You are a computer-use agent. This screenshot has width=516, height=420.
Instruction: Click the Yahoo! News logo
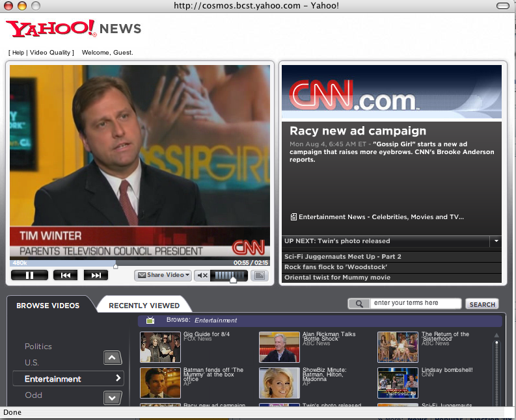click(x=74, y=29)
